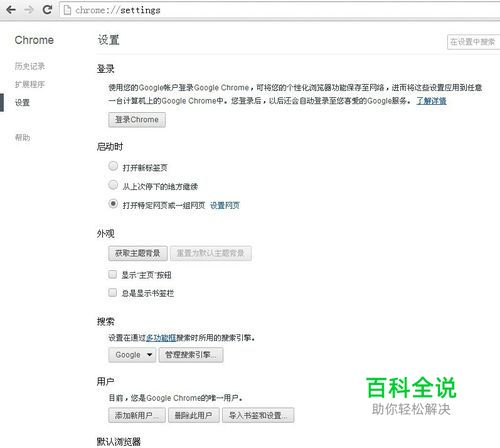Focus the chrome://settings address bar
The height and width of the screenshot is (448, 500).
coord(280,10)
